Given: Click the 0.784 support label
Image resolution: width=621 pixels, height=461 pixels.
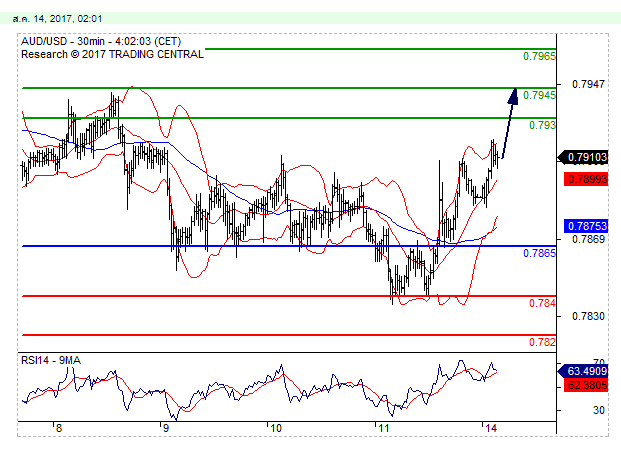Looking at the screenshot, I should click(x=542, y=303).
